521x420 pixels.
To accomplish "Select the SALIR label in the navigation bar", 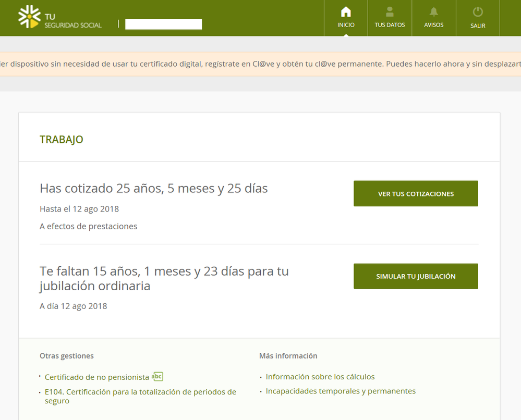I will [x=478, y=26].
